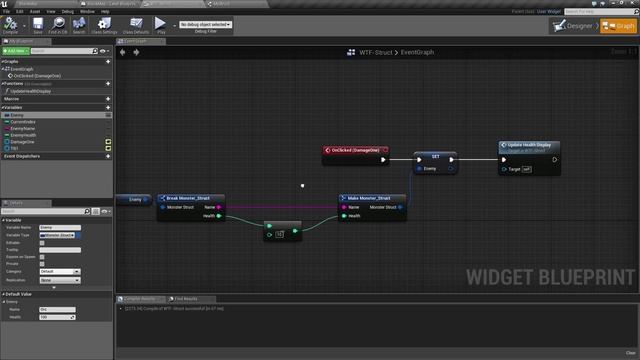Open Compile options dropdown arrow
The image size is (640, 360).
click(x=24, y=26)
